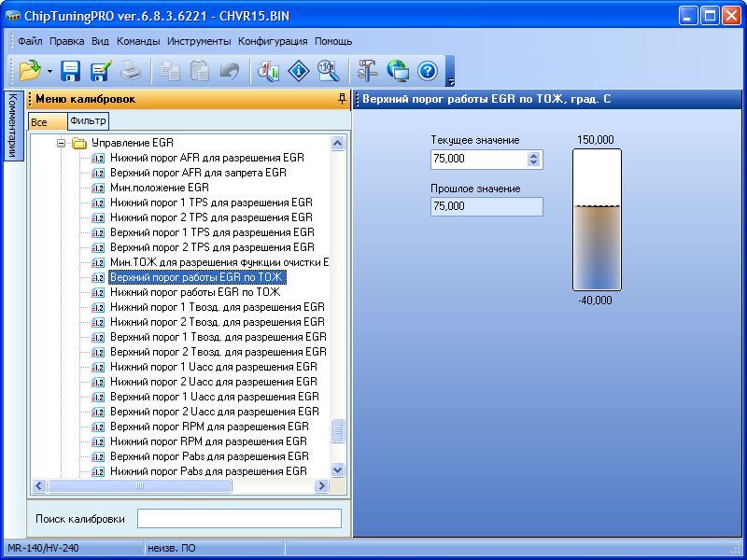
Task: Pin the calibration menu panel
Action: point(342,98)
